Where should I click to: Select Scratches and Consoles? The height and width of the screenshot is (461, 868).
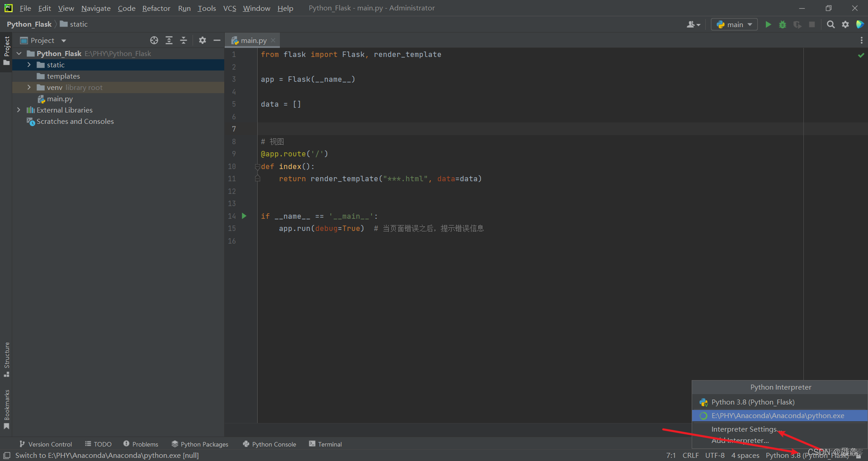tap(118, 121)
